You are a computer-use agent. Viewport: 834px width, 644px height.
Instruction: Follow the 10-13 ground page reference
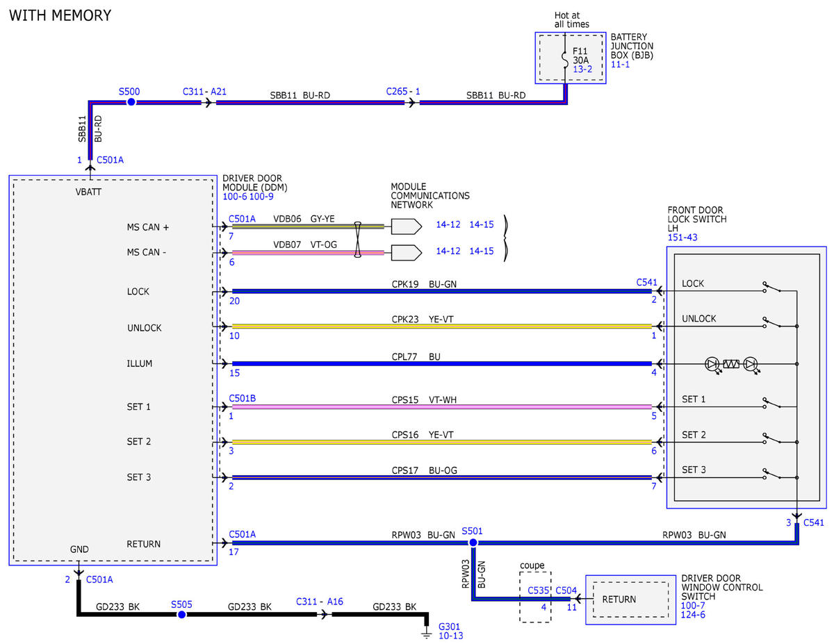pos(451,636)
